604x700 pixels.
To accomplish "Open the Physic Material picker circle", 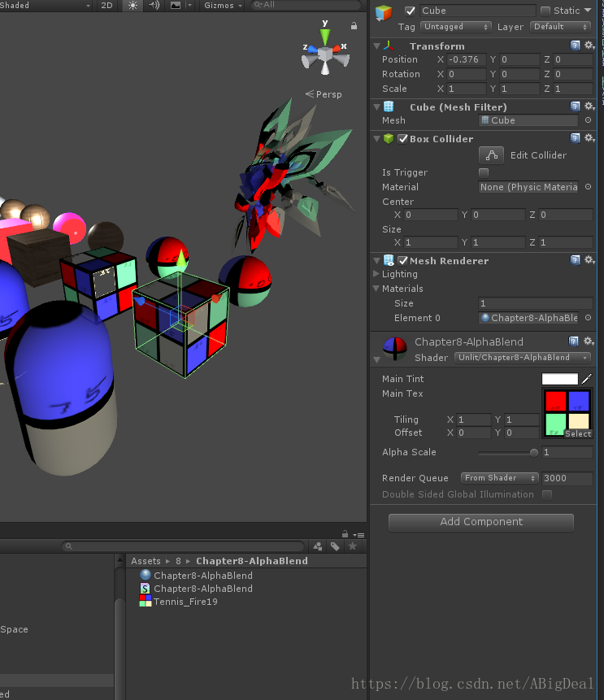I will click(588, 187).
